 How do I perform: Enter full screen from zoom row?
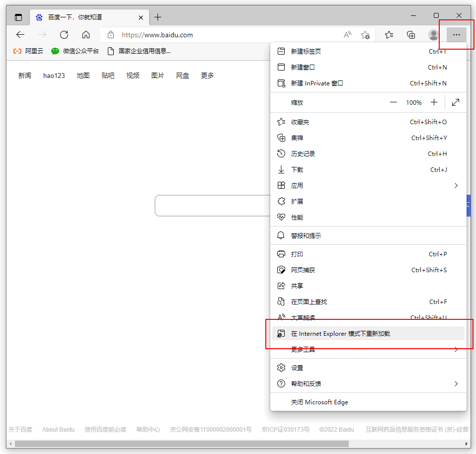(x=456, y=103)
